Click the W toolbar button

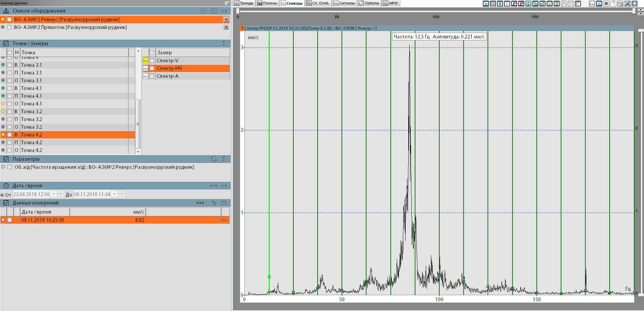(x=606, y=4)
